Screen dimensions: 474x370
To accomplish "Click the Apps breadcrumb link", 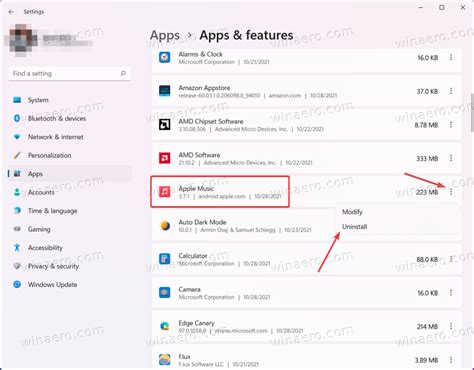I will [165, 35].
